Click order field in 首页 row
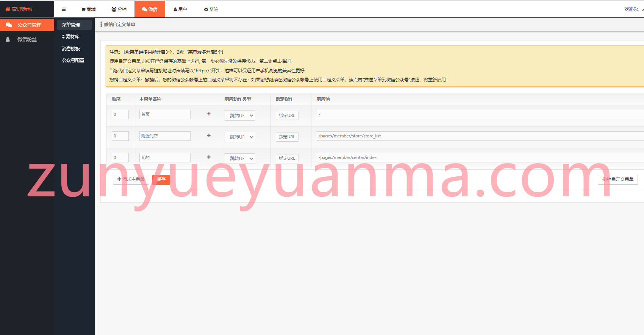The height and width of the screenshot is (335, 644). tap(120, 115)
